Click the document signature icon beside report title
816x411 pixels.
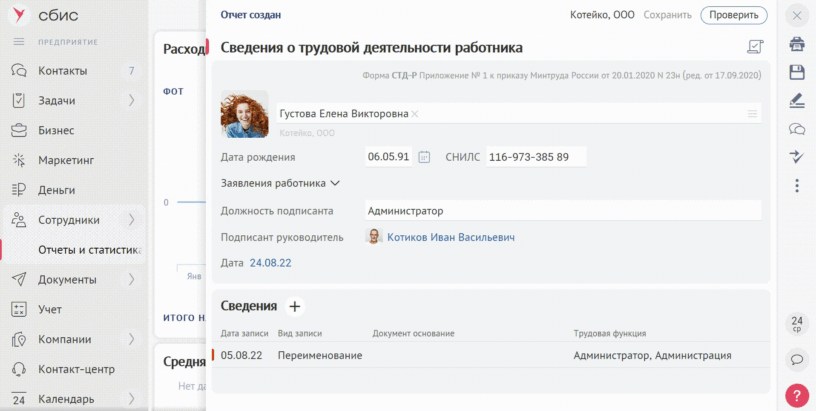point(755,47)
